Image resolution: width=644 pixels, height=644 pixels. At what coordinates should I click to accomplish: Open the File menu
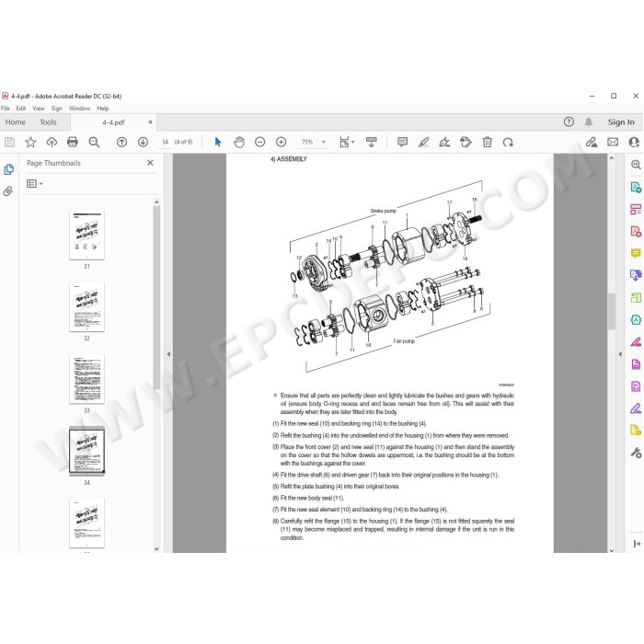pos(6,109)
